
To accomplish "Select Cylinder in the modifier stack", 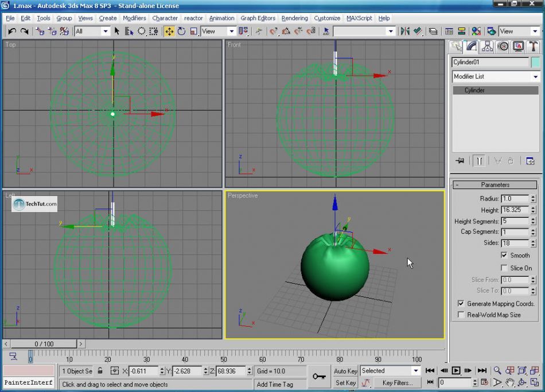I will (x=496, y=91).
